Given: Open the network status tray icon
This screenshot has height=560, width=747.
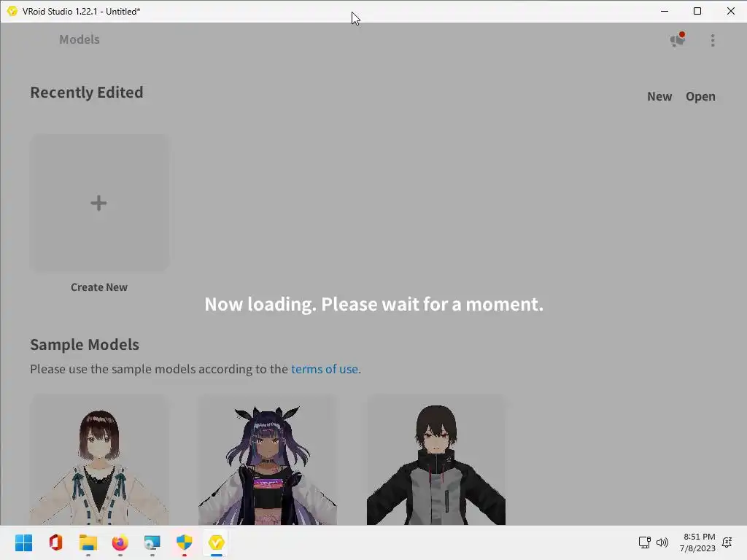Looking at the screenshot, I should (645, 542).
